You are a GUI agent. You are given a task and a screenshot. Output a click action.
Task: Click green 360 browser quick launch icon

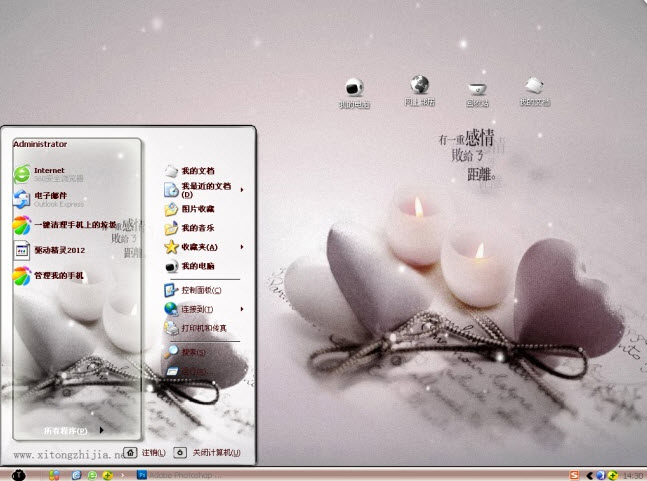92,475
